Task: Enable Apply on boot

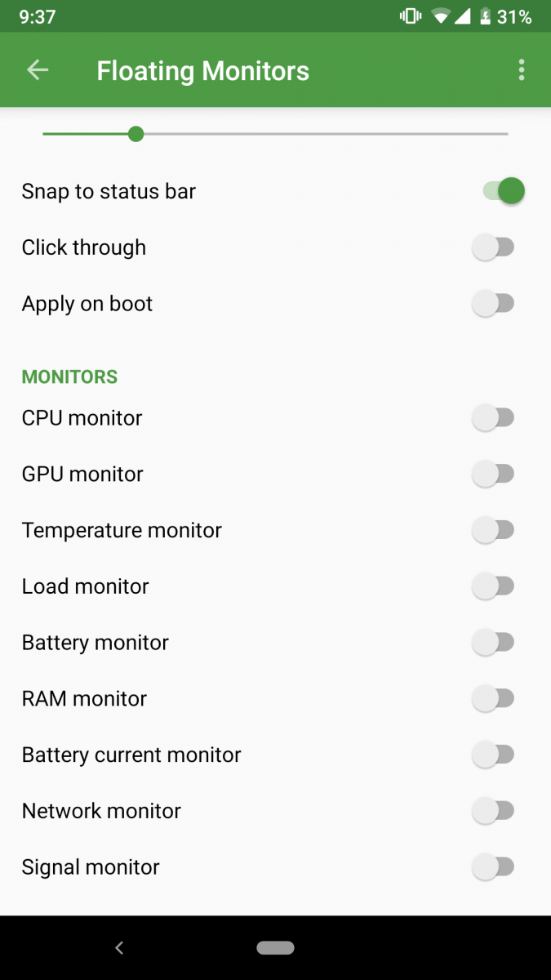Action: [x=493, y=303]
